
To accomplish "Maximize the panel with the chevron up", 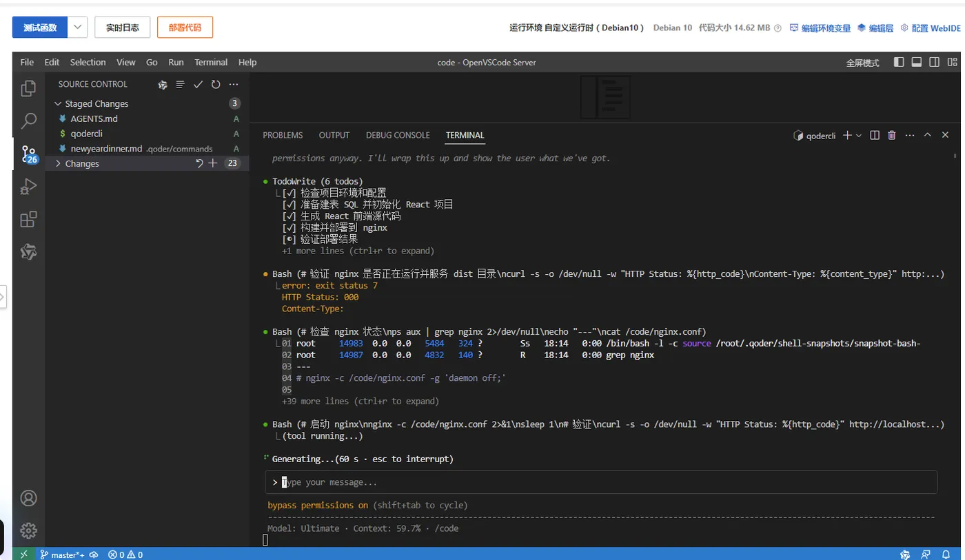I will pyautogui.click(x=927, y=136).
